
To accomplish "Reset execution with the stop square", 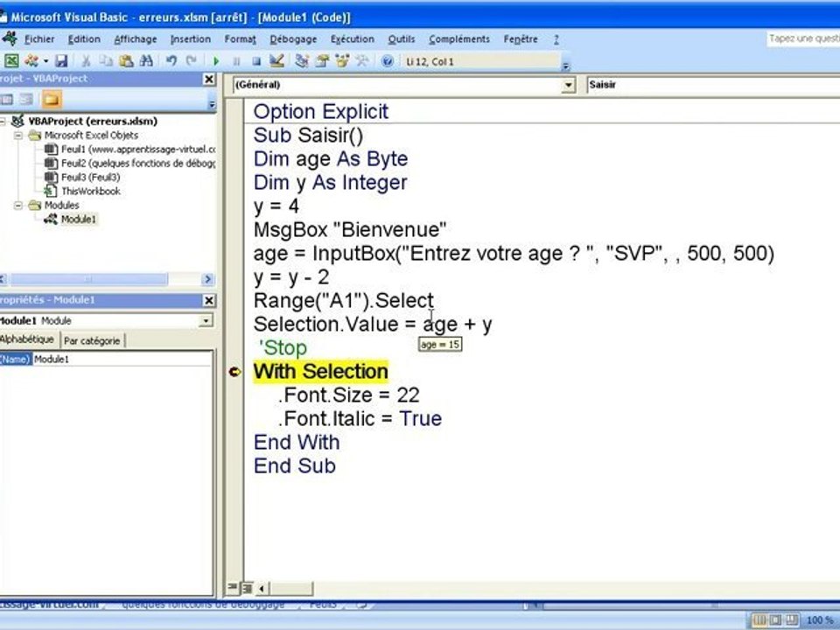I will (x=256, y=61).
